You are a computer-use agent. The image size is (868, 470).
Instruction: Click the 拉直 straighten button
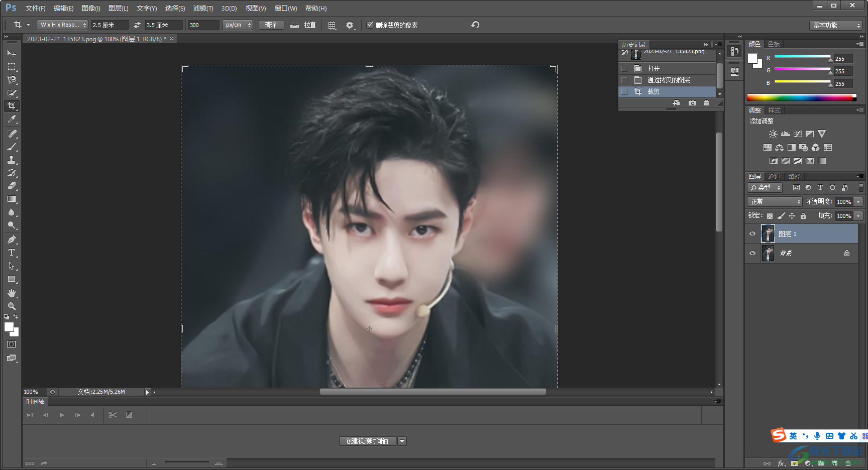[x=303, y=25]
